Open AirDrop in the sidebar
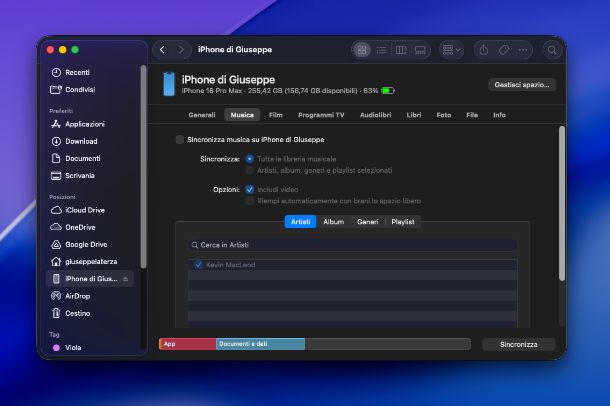This screenshot has height=406, width=610. [79, 296]
